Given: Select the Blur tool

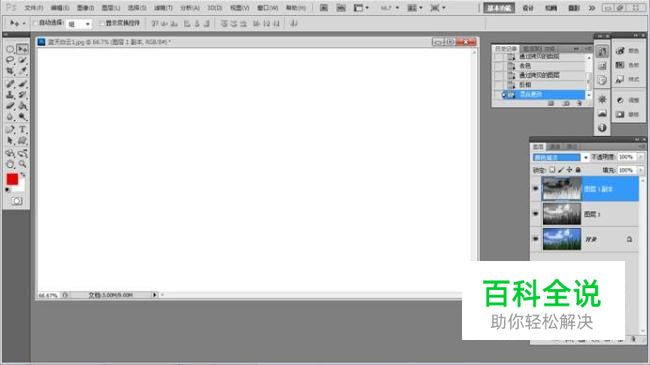Looking at the screenshot, I should tap(10, 117).
